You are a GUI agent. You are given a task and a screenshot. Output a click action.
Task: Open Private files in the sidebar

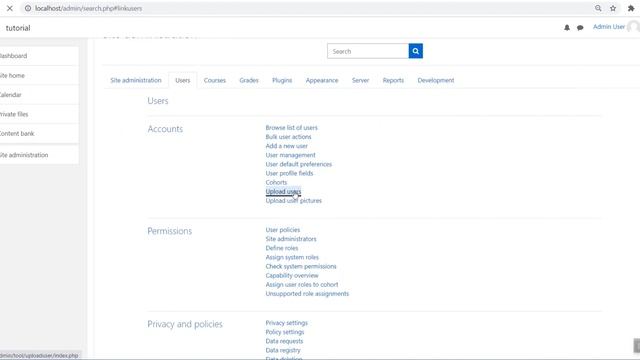39,114
